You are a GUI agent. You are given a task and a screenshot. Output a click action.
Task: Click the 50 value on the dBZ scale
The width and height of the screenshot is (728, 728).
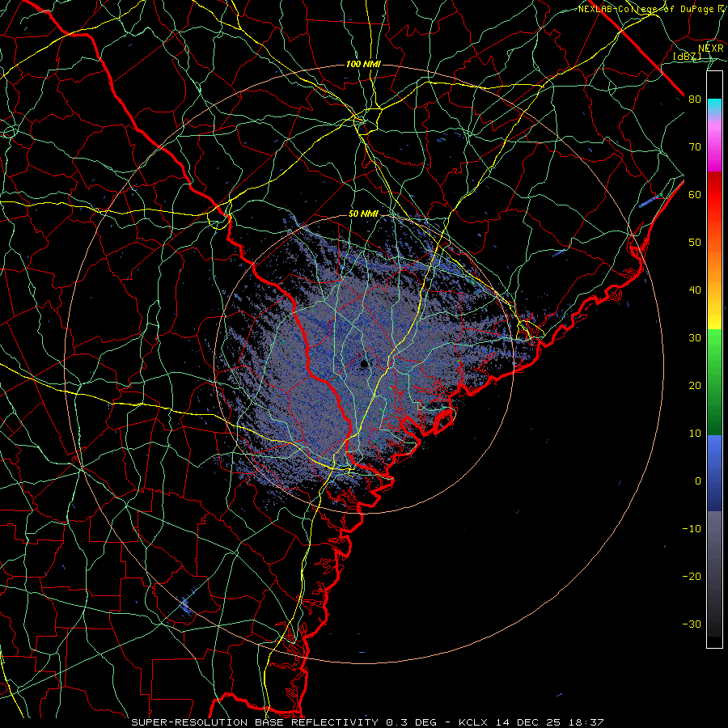(x=695, y=243)
